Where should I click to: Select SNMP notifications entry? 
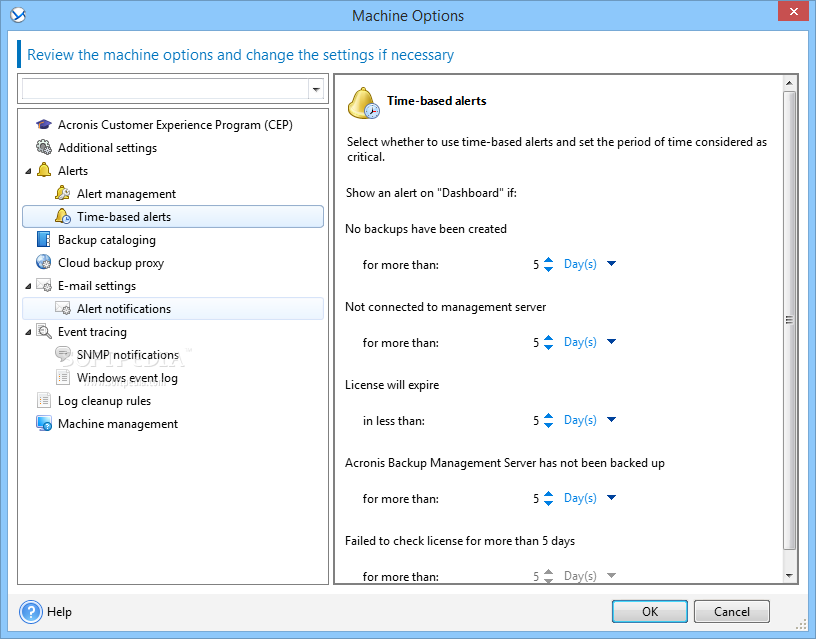[x=128, y=354]
